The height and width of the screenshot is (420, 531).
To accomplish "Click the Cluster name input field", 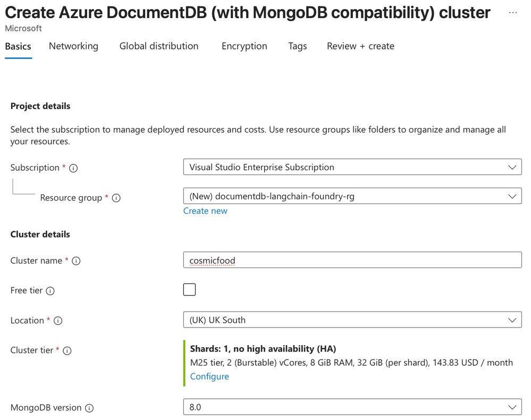I will click(x=352, y=261).
